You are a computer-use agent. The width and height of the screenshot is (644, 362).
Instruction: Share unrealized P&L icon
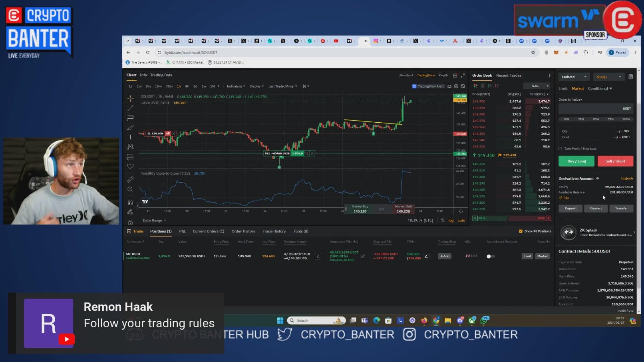[x=363, y=256]
